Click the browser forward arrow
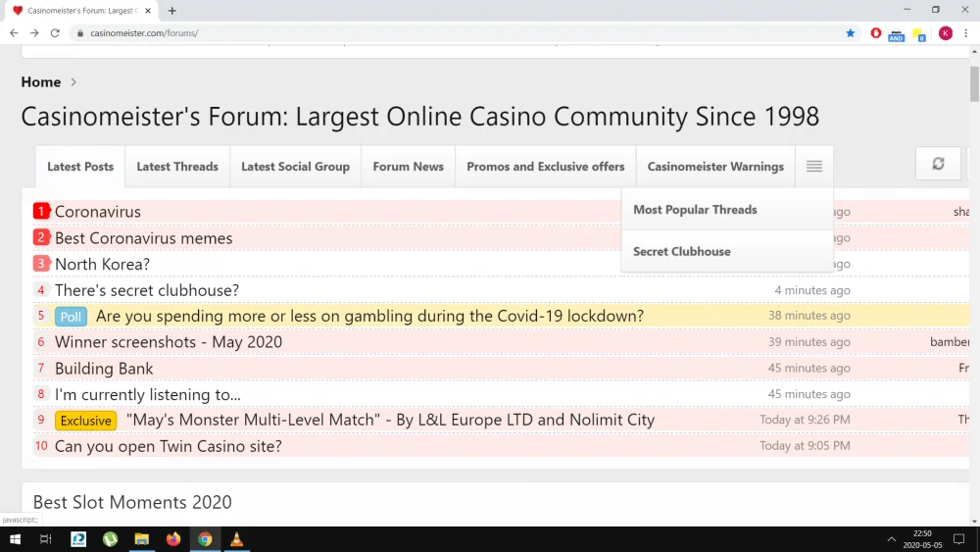980x552 pixels. (34, 33)
